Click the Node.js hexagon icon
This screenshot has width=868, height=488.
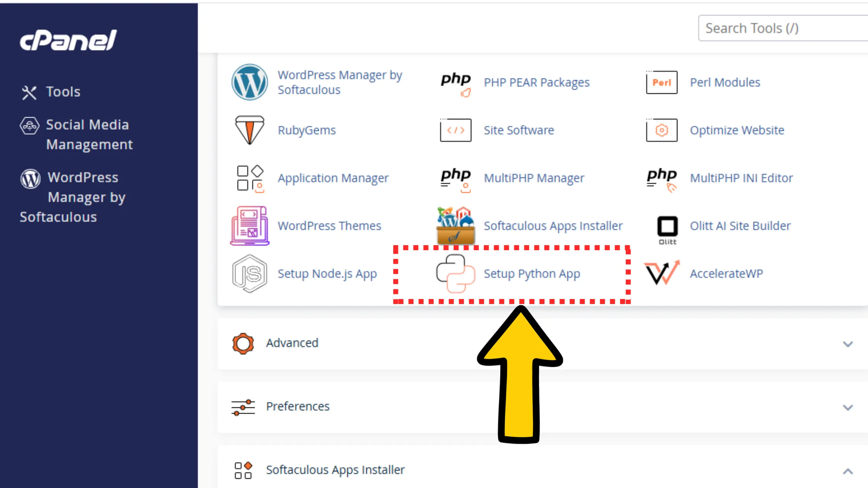pos(250,273)
